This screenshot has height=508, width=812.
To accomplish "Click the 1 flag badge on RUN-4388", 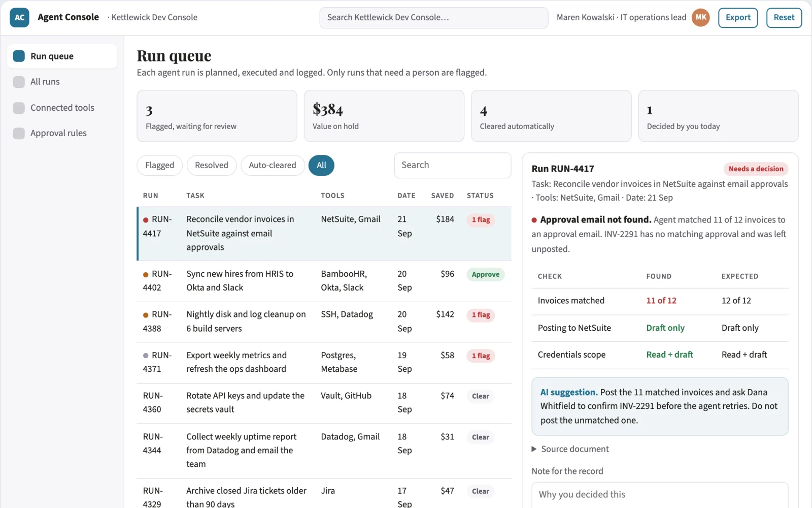I will [481, 315].
